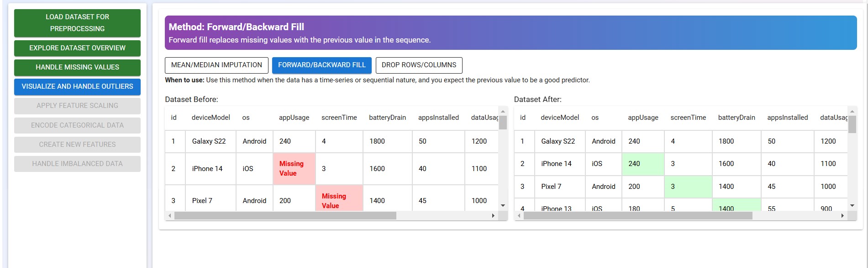Select the Forward/Backward Fill method
The height and width of the screenshot is (268, 868).
pyautogui.click(x=321, y=65)
